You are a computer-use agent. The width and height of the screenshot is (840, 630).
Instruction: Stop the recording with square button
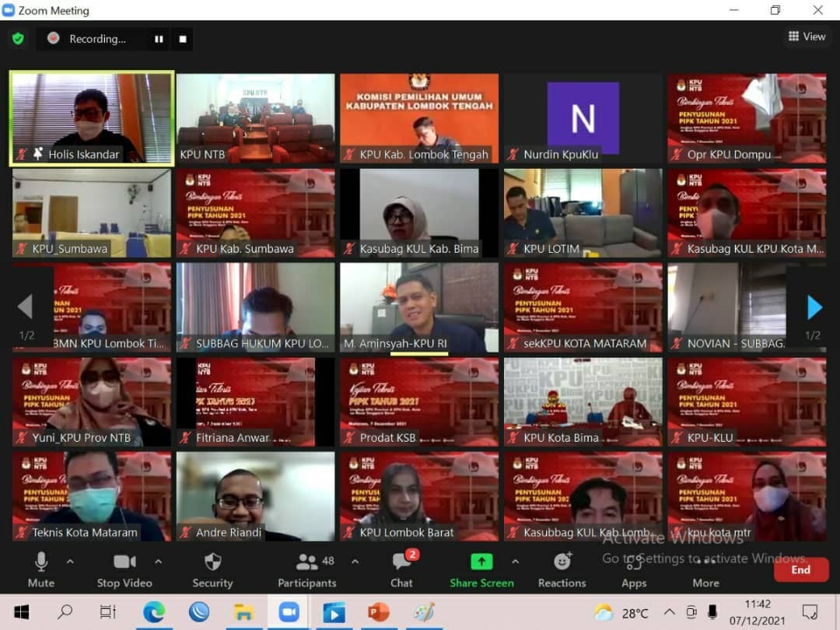pos(183,39)
